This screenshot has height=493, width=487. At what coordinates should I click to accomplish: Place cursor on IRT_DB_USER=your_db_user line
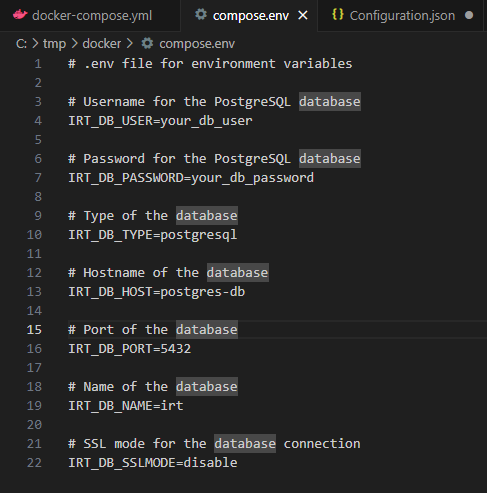(160, 121)
